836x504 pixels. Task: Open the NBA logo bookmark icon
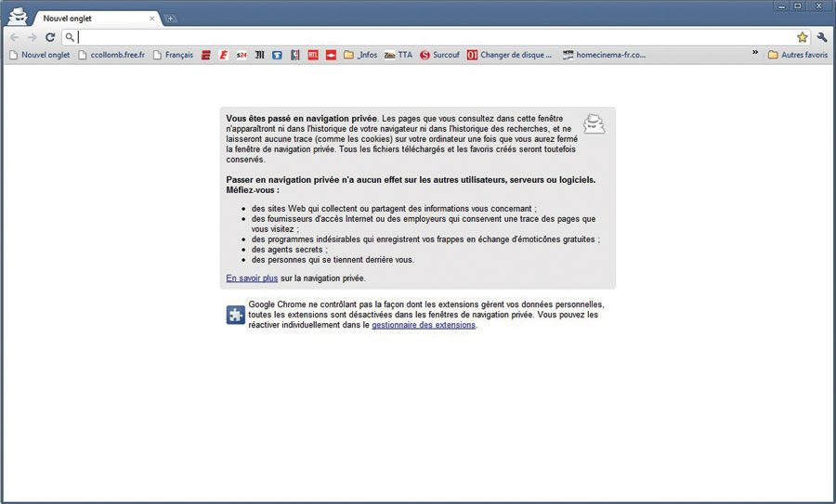pyautogui.click(x=294, y=55)
